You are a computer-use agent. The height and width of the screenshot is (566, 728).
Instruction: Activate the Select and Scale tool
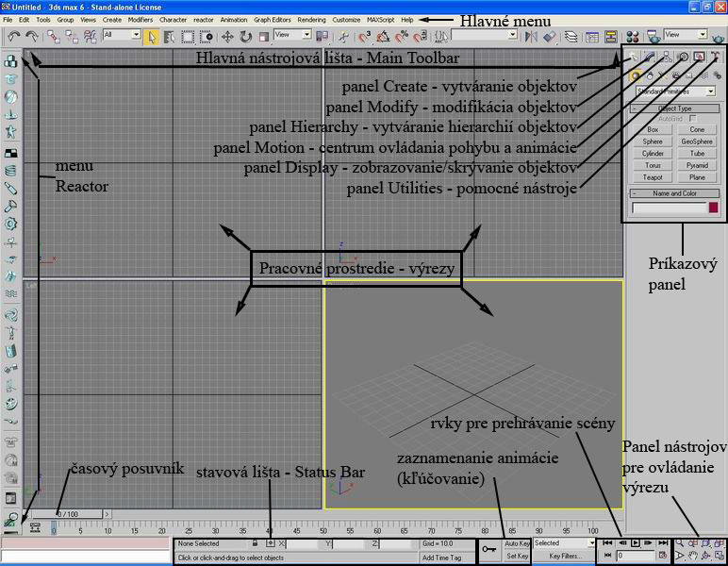pos(263,37)
